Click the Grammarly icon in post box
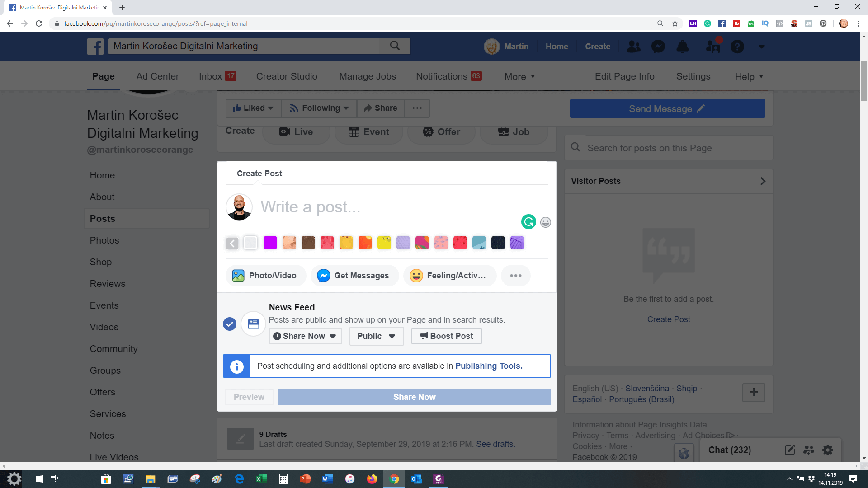The height and width of the screenshot is (488, 868). point(528,222)
